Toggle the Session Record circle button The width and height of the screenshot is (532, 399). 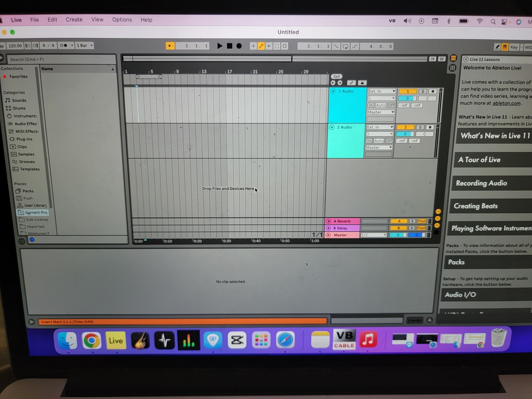[285, 46]
